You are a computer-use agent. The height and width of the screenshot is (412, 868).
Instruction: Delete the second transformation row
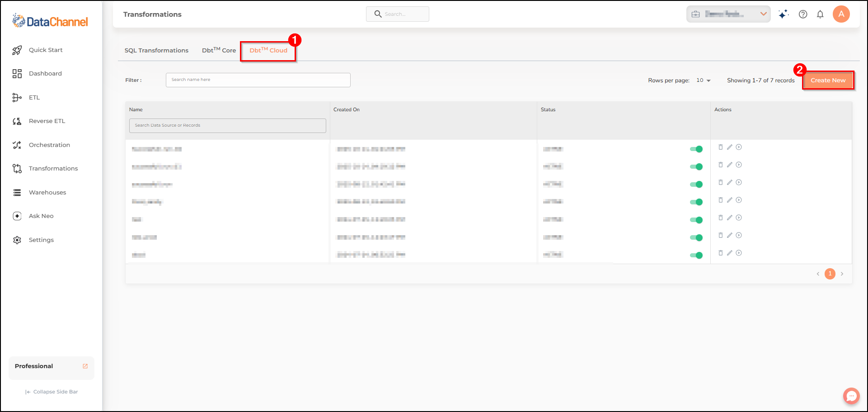[x=721, y=165]
